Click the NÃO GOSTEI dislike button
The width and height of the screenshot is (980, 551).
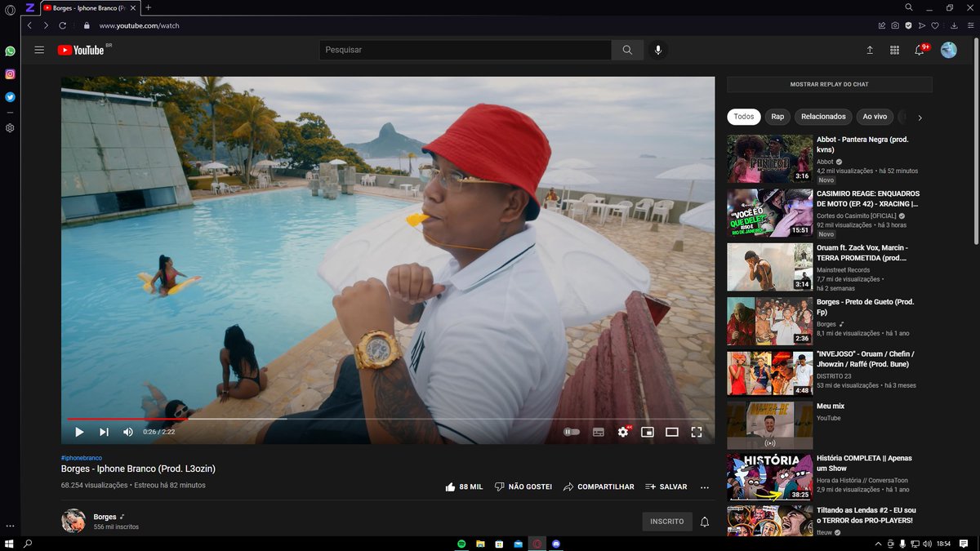[523, 487]
